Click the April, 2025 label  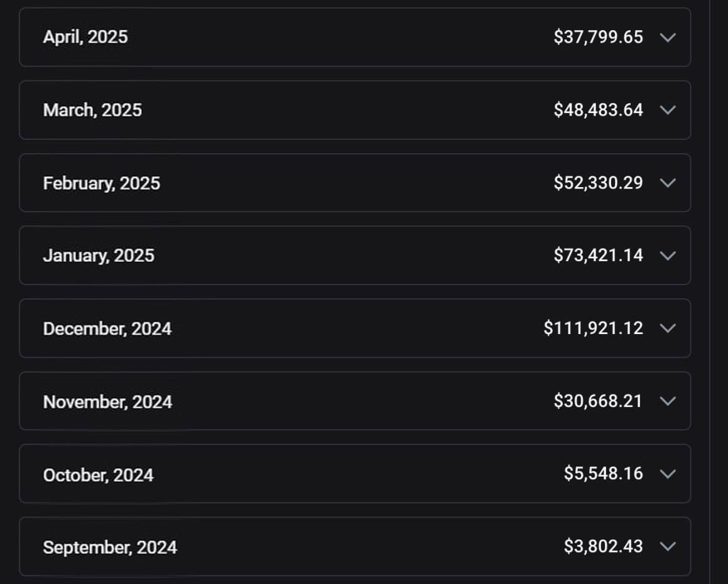[x=85, y=37]
